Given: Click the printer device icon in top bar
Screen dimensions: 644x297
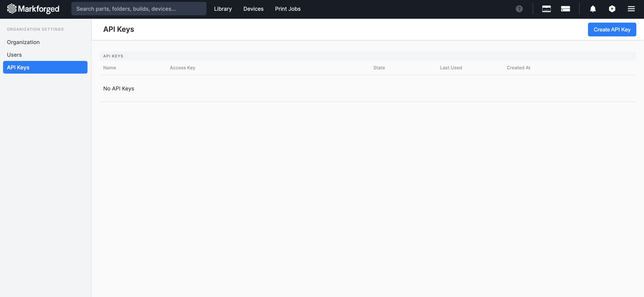Looking at the screenshot, I should 546,9.
